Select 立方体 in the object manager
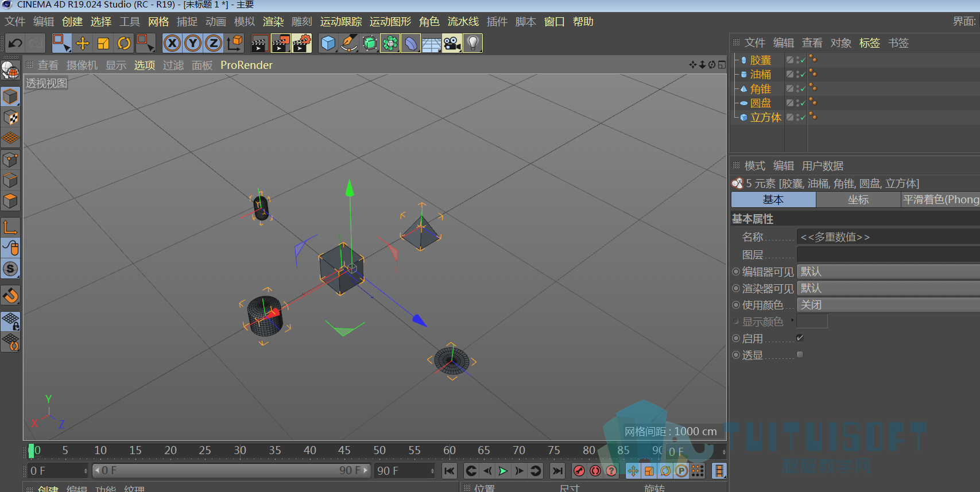This screenshot has height=492, width=980. tap(765, 118)
